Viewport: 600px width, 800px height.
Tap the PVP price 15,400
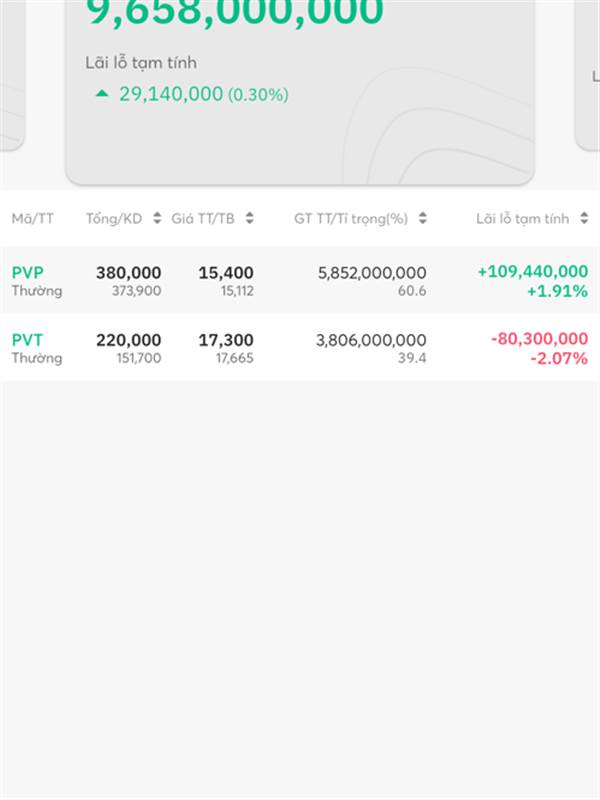coord(226,272)
